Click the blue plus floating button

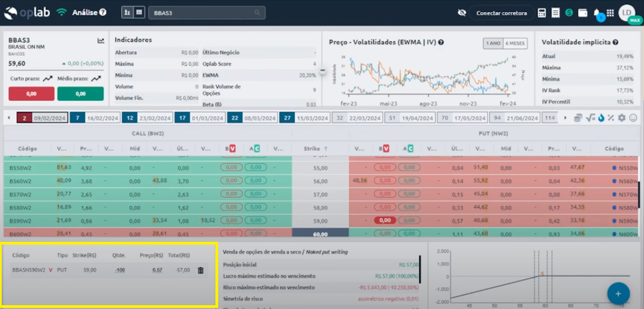click(x=618, y=294)
